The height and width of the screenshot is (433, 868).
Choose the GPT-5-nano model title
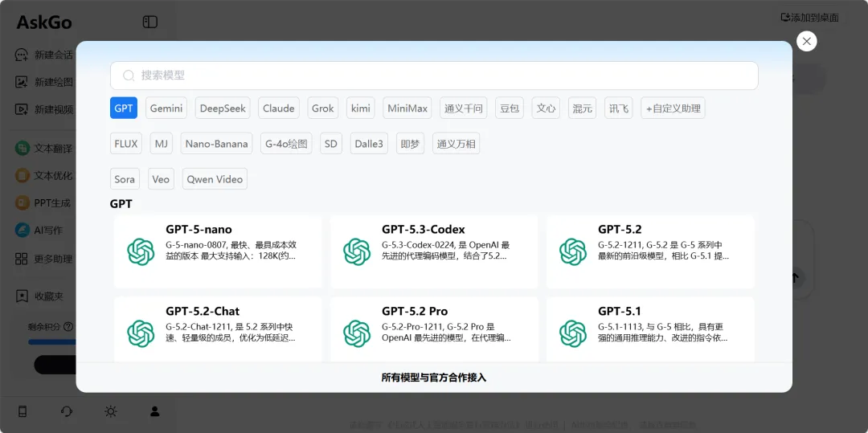click(x=199, y=230)
